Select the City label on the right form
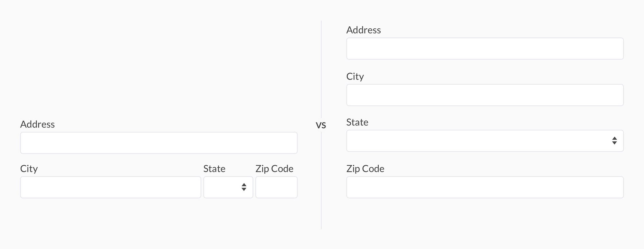 click(355, 76)
